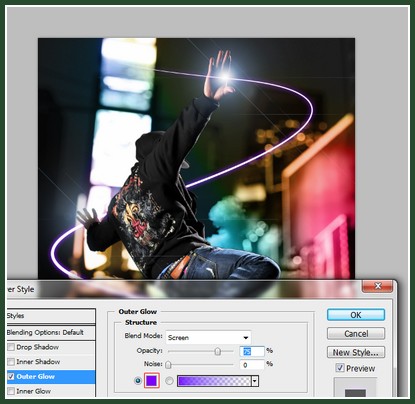Viewport: 415px width, 404px height.
Task: Open the Blend Mode dropdown
Action: tap(208, 337)
